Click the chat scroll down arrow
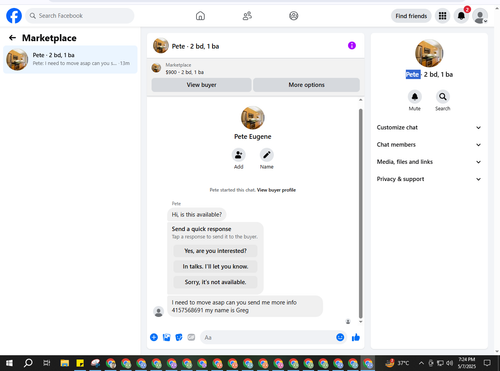Image resolution: width=500 pixels, height=371 pixels. pos(360,322)
